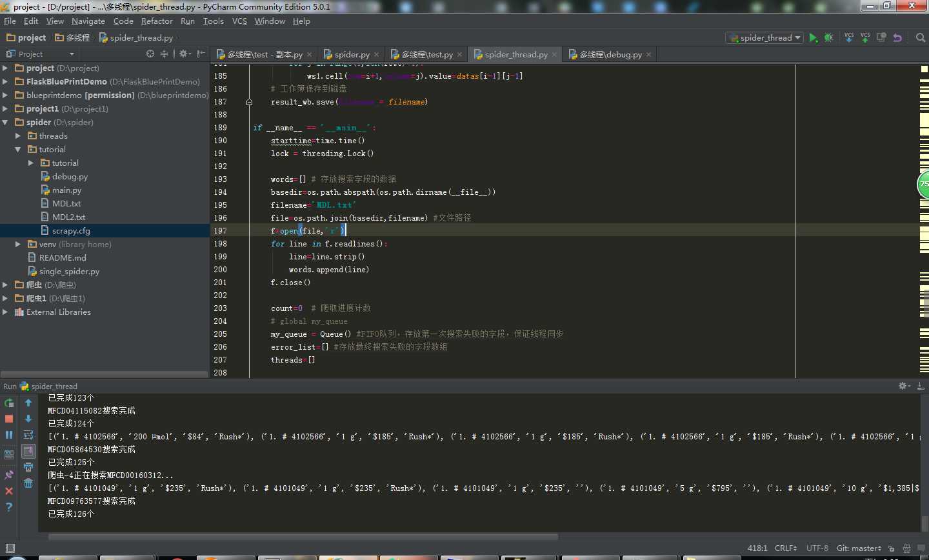Revert changes with the undo arrow icon
This screenshot has height=560, width=929.
(x=897, y=38)
